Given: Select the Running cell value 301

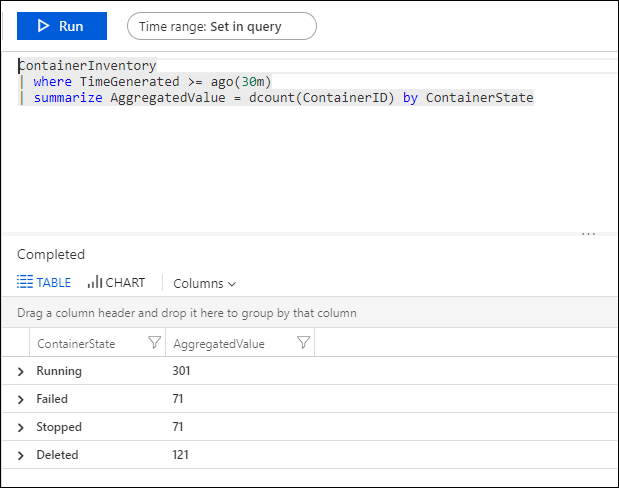Looking at the screenshot, I should tap(181, 371).
